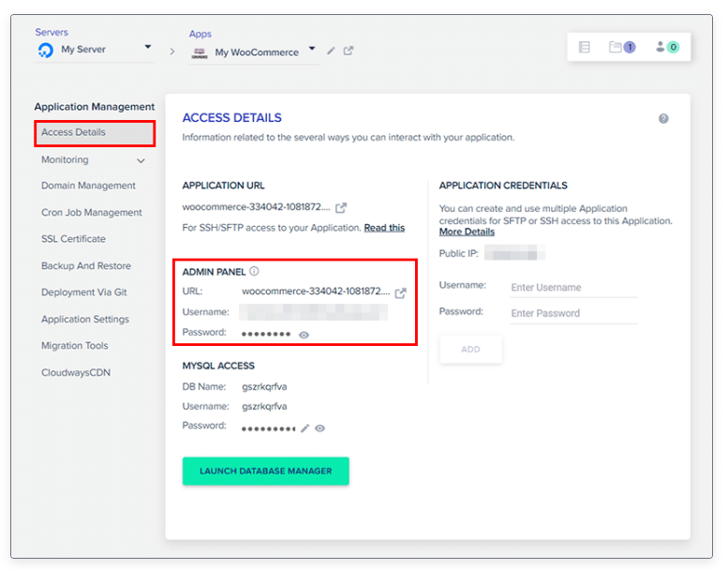
Task: Open the Monitoring menu item
Action: pyautogui.click(x=65, y=159)
